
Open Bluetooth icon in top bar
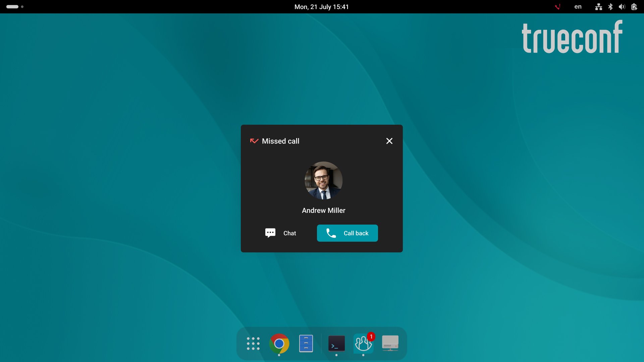(610, 7)
